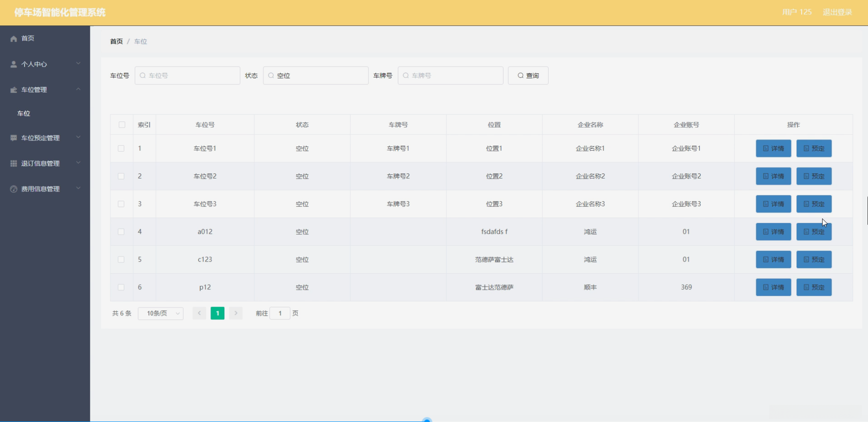Screen dimensions: 868x422
Task: Reserve spot p12 with 预定
Action: pyautogui.click(x=814, y=288)
